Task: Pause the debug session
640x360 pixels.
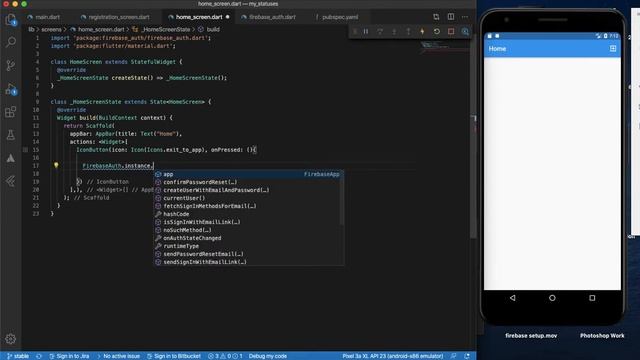Action: point(366,31)
